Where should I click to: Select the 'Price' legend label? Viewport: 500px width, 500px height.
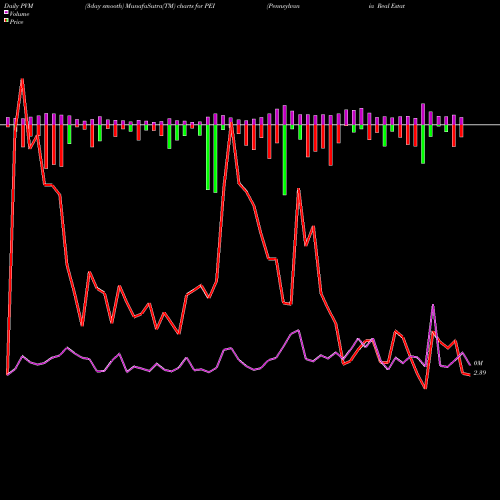[x=16, y=22]
